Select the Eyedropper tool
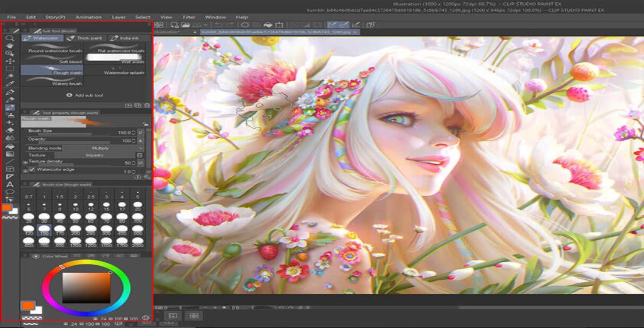This screenshot has height=328, width=644. 10,84
